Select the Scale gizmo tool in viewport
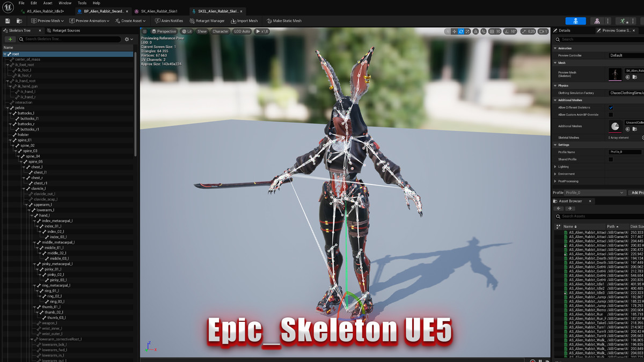 [467, 32]
